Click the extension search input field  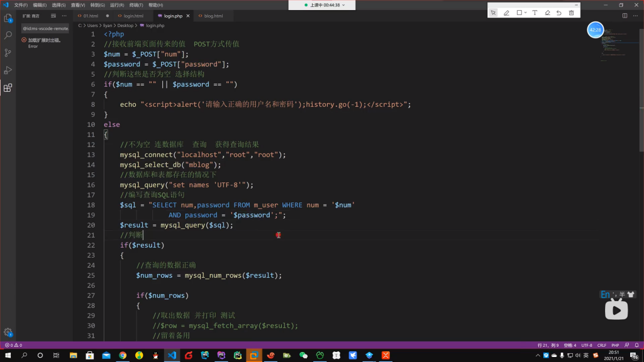pyautogui.click(x=45, y=28)
